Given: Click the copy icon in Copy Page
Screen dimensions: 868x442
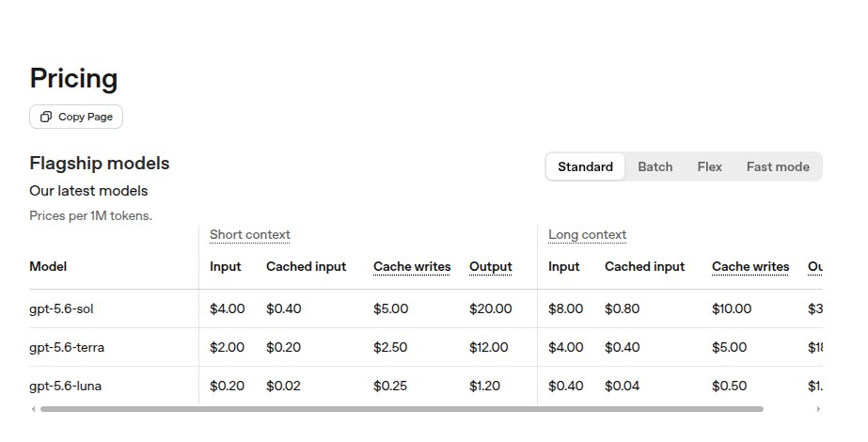Looking at the screenshot, I should 46,117.
